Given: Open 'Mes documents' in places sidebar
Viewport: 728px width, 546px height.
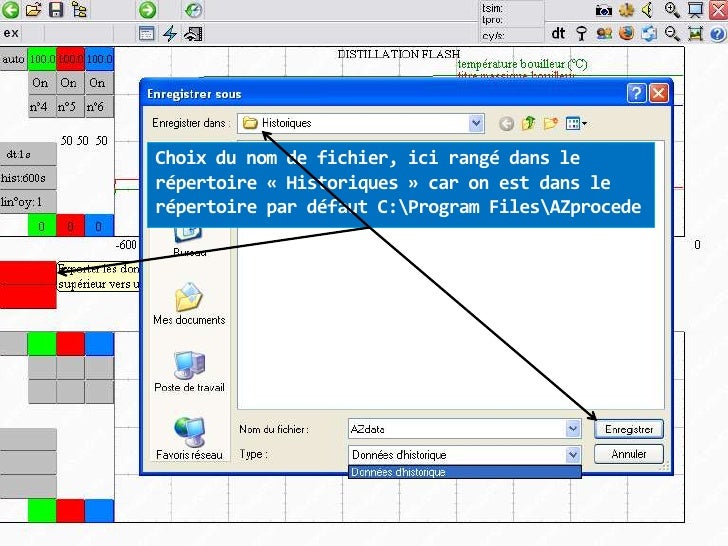Looking at the screenshot, I should tap(189, 304).
